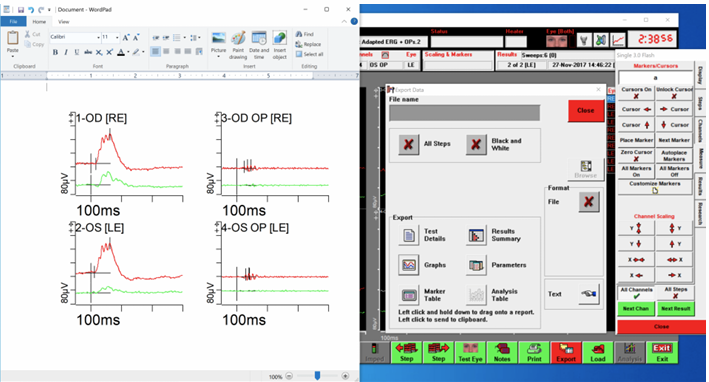
Task: Click the Marker Table export icon
Action: (x=409, y=295)
